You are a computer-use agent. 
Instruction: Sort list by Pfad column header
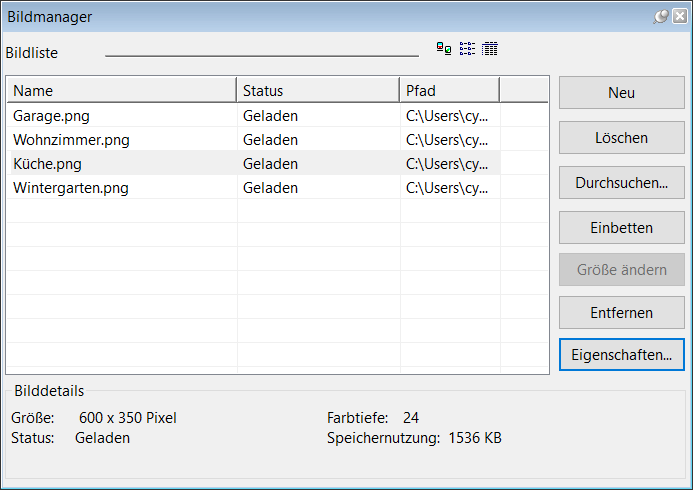(449, 91)
